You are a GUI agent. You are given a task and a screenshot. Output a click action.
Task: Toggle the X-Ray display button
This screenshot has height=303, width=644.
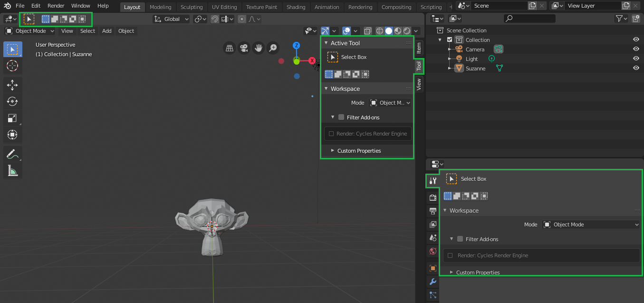click(x=368, y=31)
